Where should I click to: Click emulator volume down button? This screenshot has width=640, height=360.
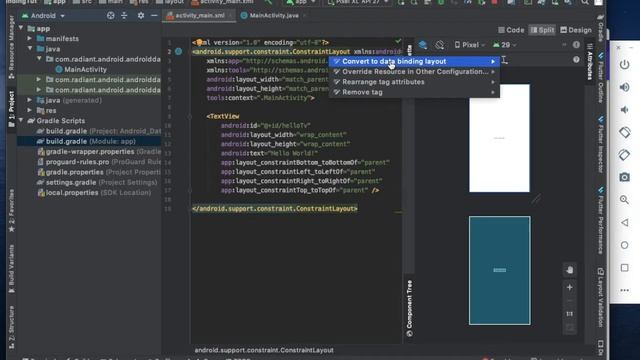coord(624,109)
